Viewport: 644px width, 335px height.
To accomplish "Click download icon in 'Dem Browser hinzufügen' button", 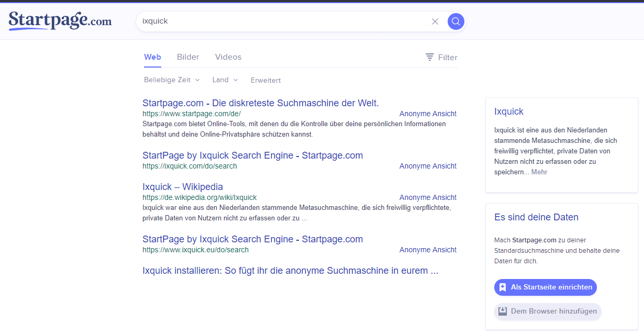I will (x=503, y=311).
